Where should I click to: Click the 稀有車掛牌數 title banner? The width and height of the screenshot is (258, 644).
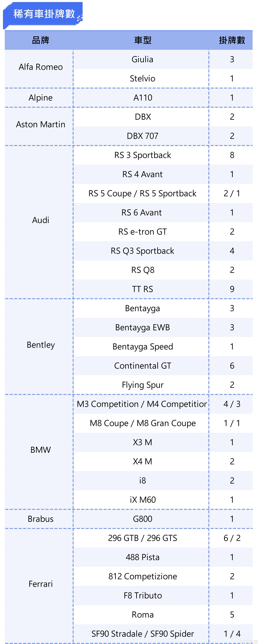[44, 14]
